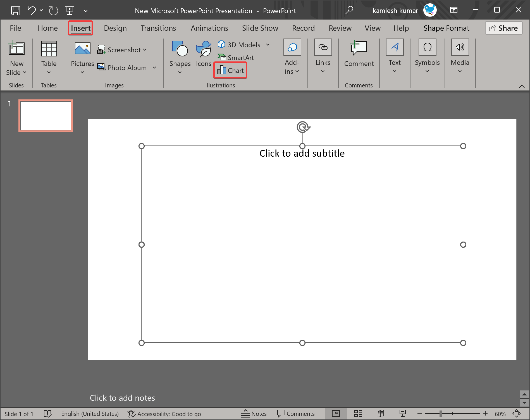The image size is (530, 420).
Task: Open the Animations tab
Action: click(x=209, y=28)
